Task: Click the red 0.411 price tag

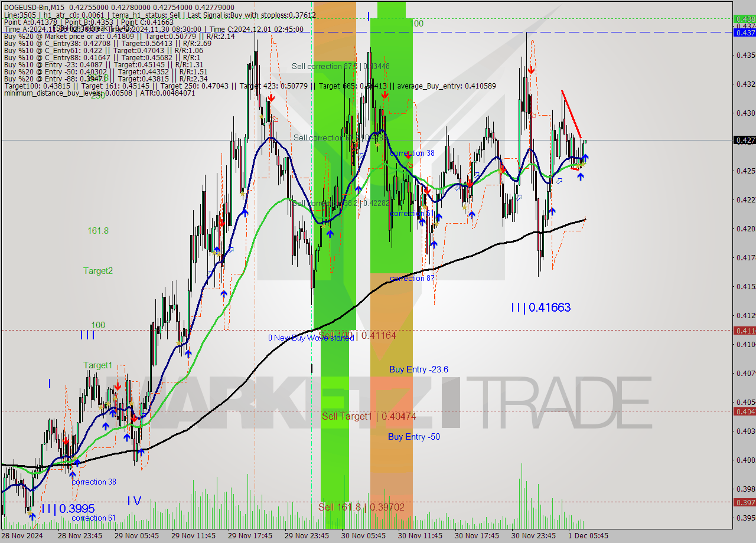Action: pyautogui.click(x=744, y=331)
